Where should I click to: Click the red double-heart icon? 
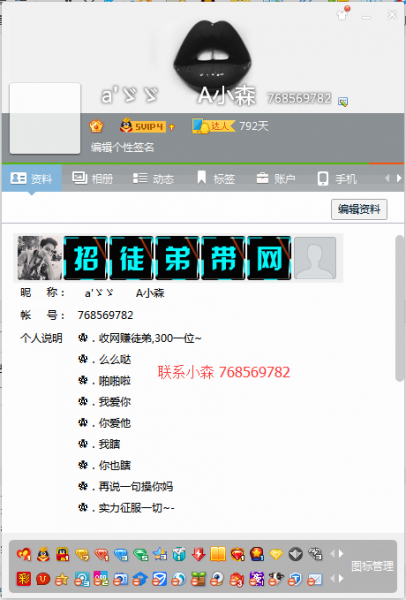tap(24, 554)
